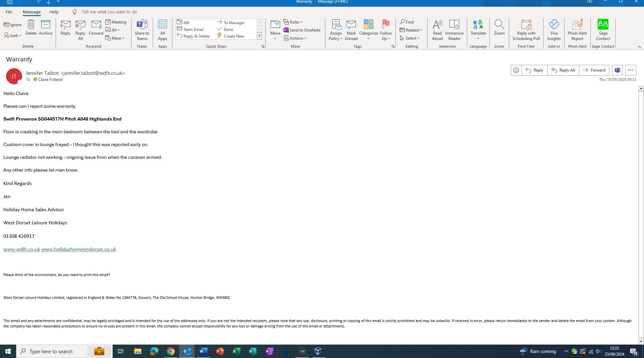Click the lightbulb Tell Me icon
Screen dimensions: 644x358
(x=75, y=12)
